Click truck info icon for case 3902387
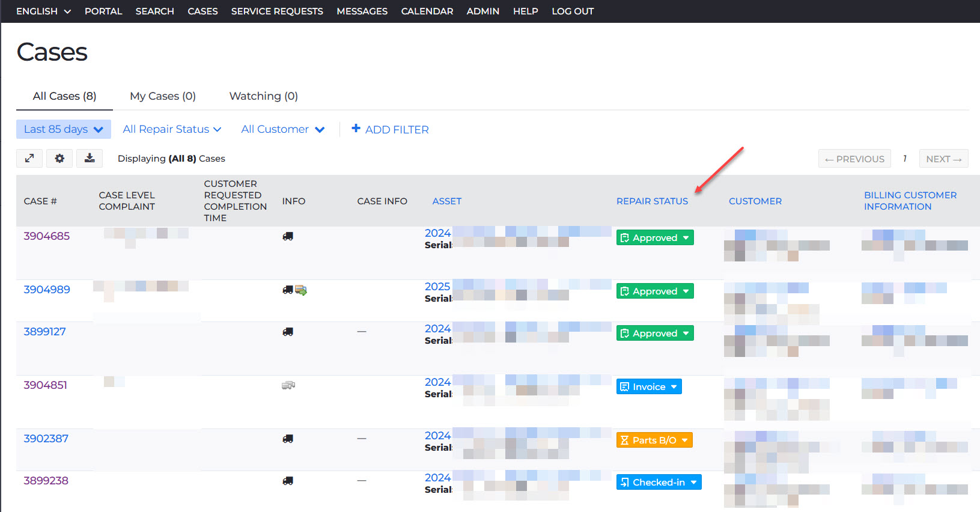Screen dimensions: 980x512 pos(288,439)
